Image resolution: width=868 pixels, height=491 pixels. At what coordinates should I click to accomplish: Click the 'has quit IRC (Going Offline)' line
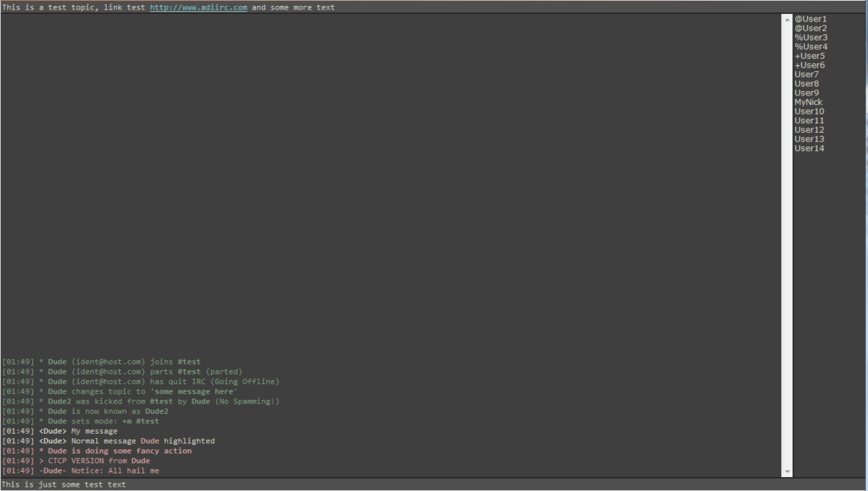pyautogui.click(x=141, y=382)
